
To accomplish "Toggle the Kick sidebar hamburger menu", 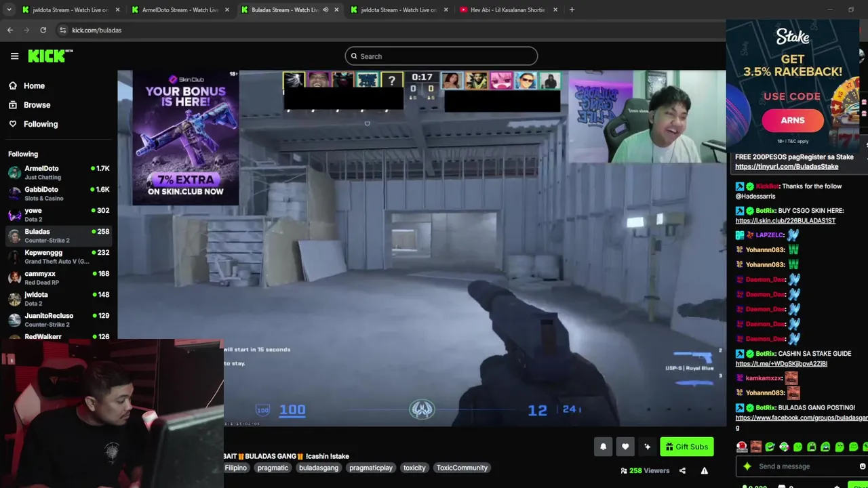I will tap(14, 56).
